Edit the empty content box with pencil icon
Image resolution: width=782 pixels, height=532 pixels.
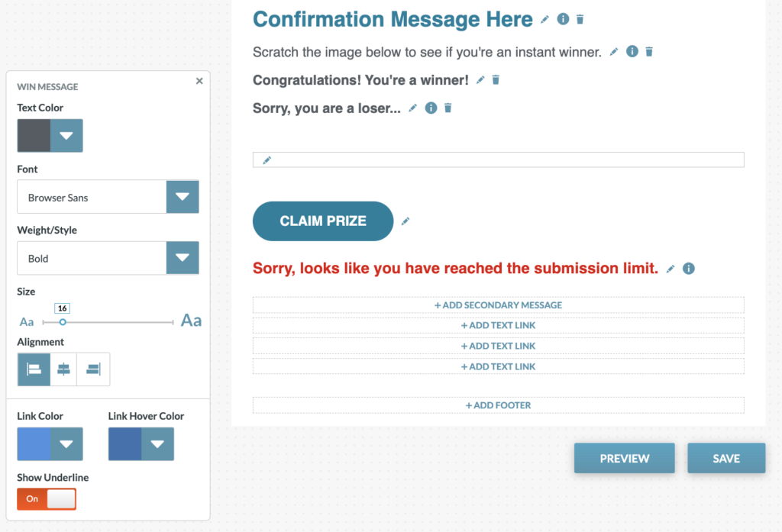pyautogui.click(x=267, y=160)
